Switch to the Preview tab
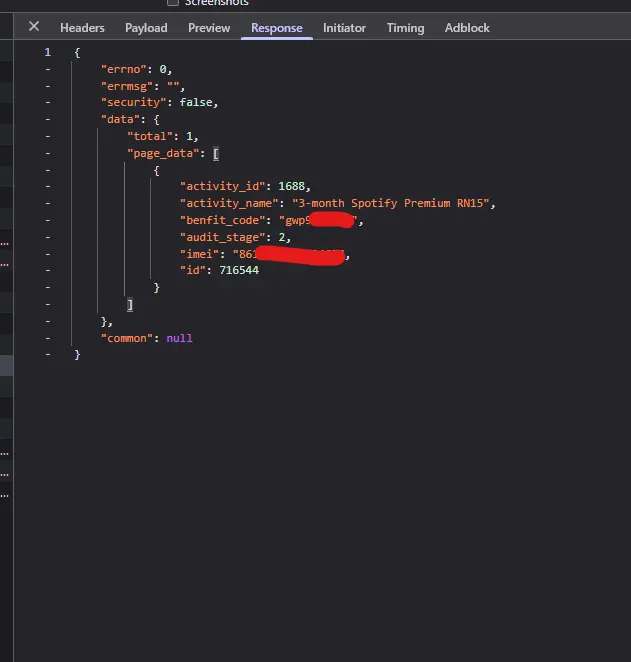The height and width of the screenshot is (662, 631). tap(209, 28)
